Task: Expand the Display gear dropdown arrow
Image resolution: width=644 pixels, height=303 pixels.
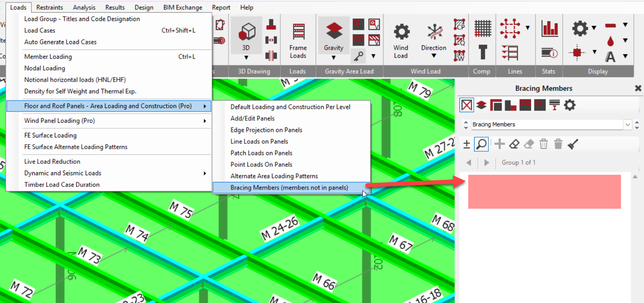Action: tap(594, 28)
